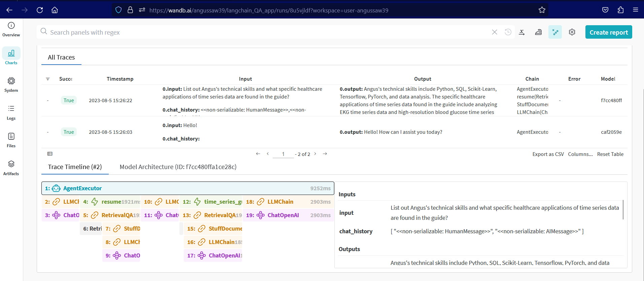Select the 1: AgentExecutor timeline span
This screenshot has width=644, height=281.
tap(188, 188)
